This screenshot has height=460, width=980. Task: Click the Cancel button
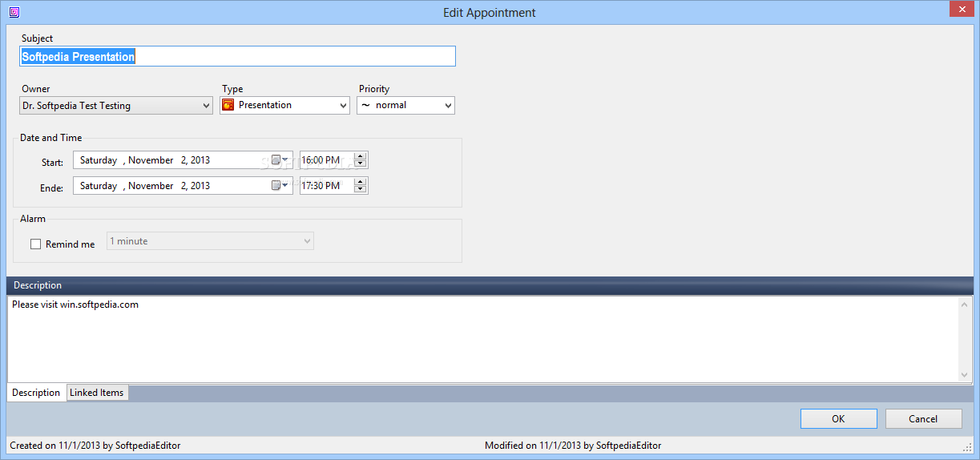pyautogui.click(x=923, y=418)
